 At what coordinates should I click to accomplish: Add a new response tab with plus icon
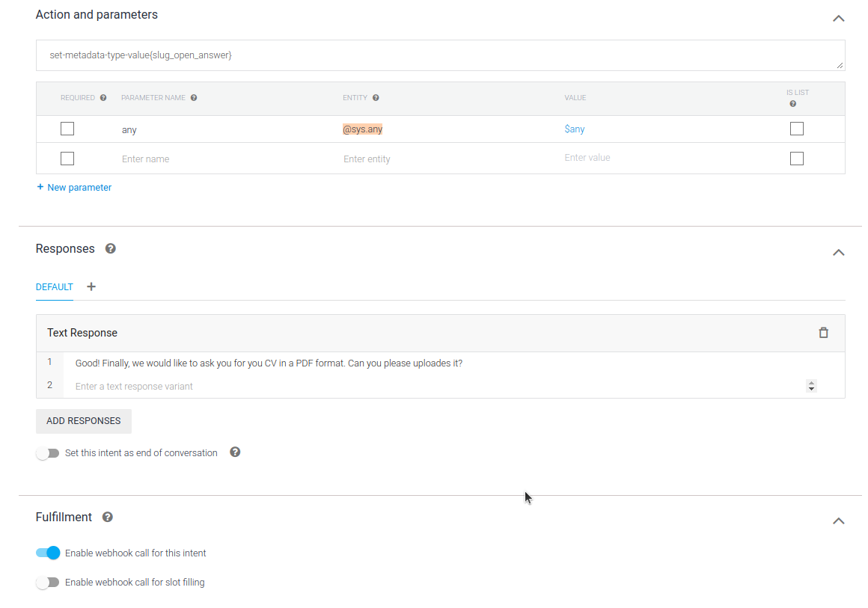tap(91, 286)
